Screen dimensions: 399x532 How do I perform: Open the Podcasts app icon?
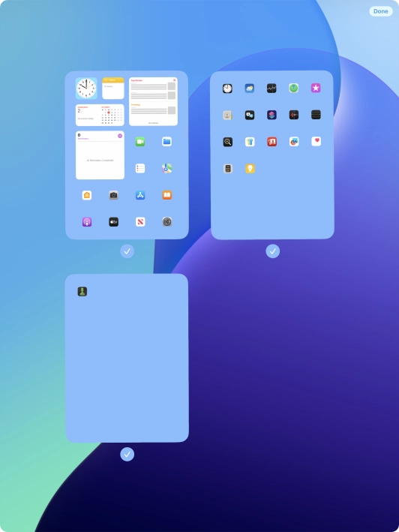point(87,222)
